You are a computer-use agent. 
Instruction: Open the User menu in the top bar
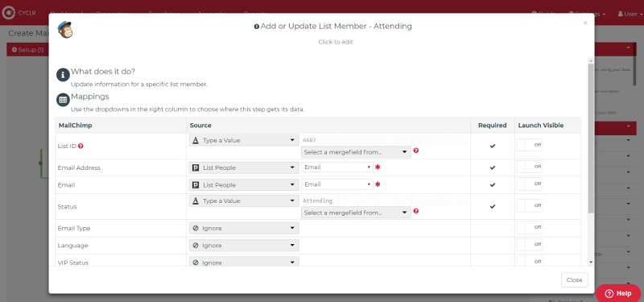click(x=630, y=14)
